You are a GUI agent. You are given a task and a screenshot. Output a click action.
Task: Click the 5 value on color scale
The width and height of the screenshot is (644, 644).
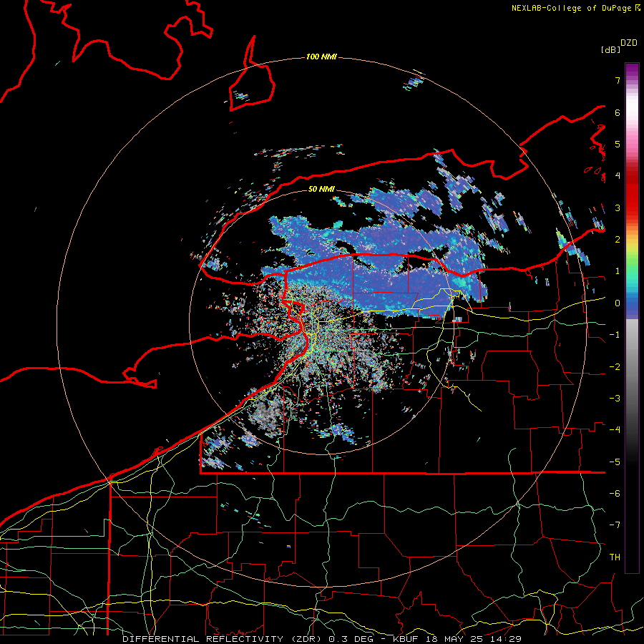618,144
